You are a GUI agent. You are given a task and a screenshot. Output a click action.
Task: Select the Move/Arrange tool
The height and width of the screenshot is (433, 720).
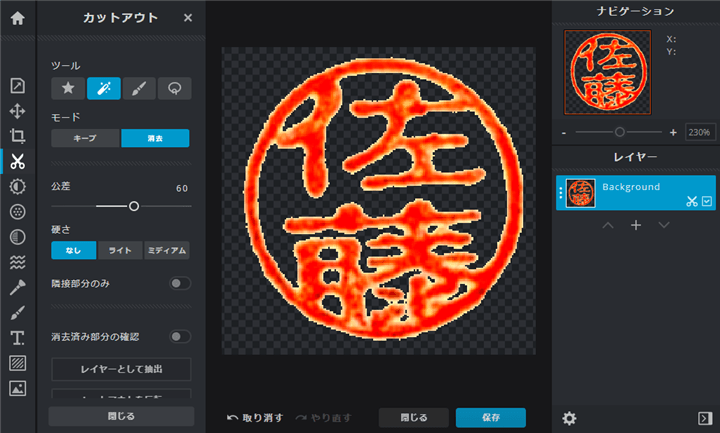tap(17, 110)
